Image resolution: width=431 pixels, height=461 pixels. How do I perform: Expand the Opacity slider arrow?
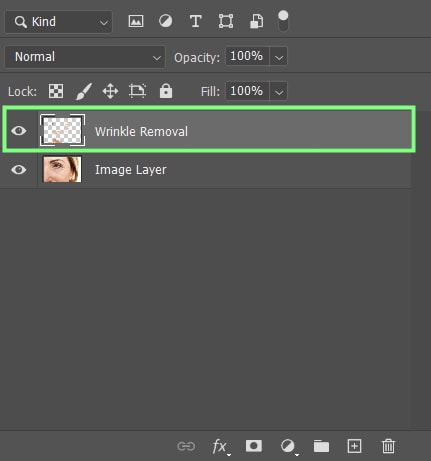pos(279,57)
